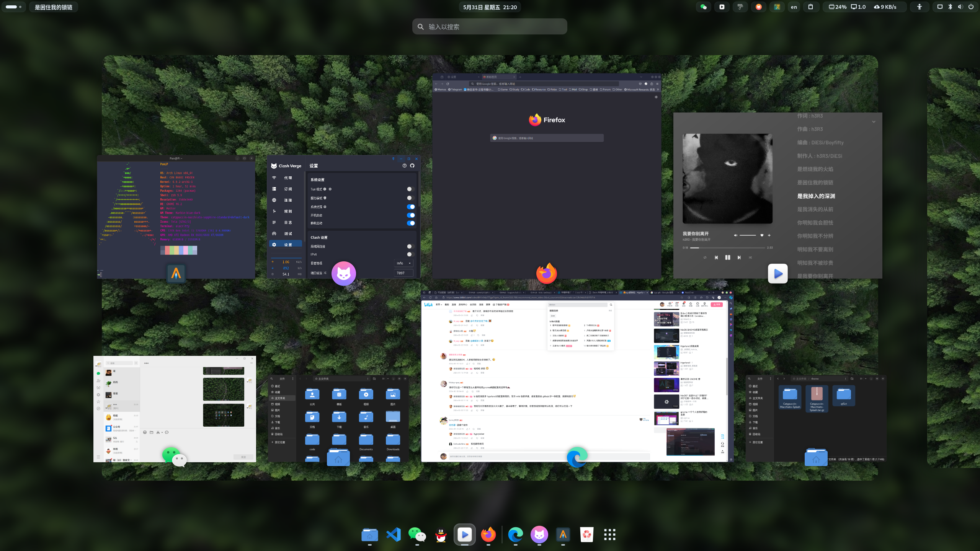
Task: Click the new tab plus button in Firefox
Action: click(520, 77)
